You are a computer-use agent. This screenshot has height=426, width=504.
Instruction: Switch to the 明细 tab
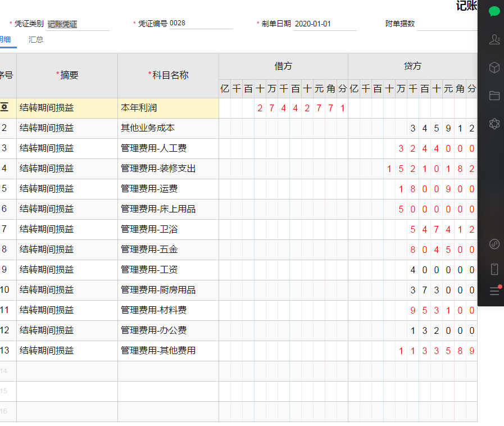pyautogui.click(x=6, y=39)
